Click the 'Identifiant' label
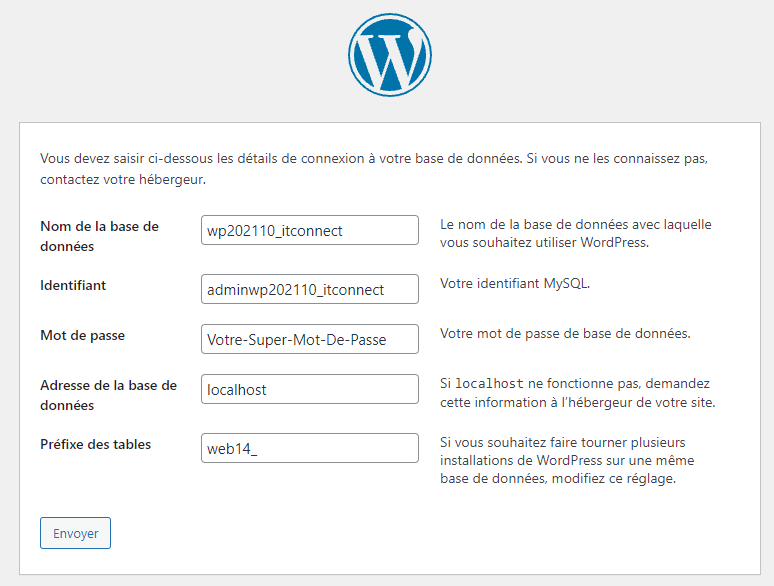The height and width of the screenshot is (586, 774). pos(73,285)
